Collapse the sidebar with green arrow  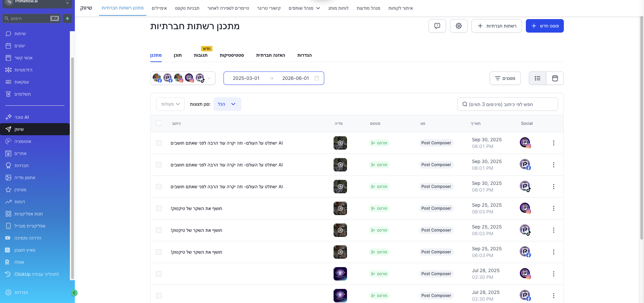point(74,293)
